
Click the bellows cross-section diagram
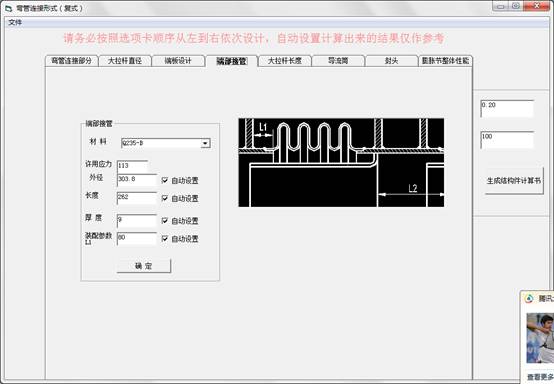[x=341, y=163]
